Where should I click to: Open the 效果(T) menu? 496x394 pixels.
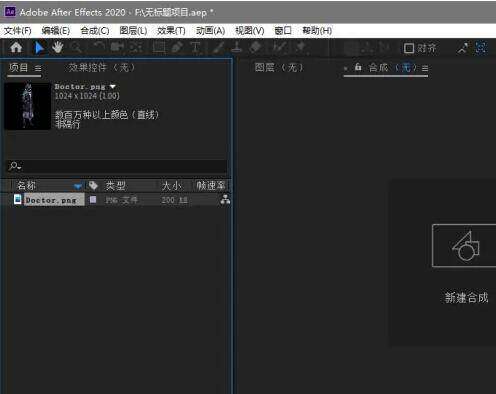pyautogui.click(x=171, y=31)
